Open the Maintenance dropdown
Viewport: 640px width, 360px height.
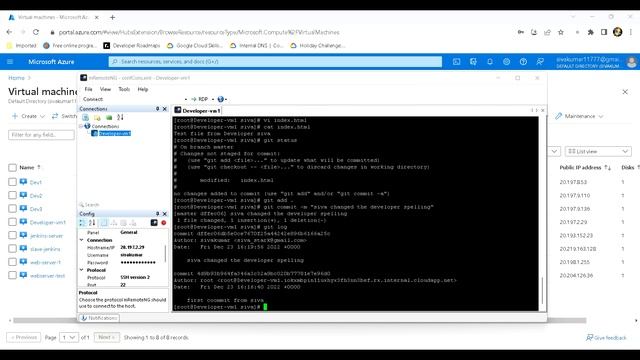click(x=579, y=116)
